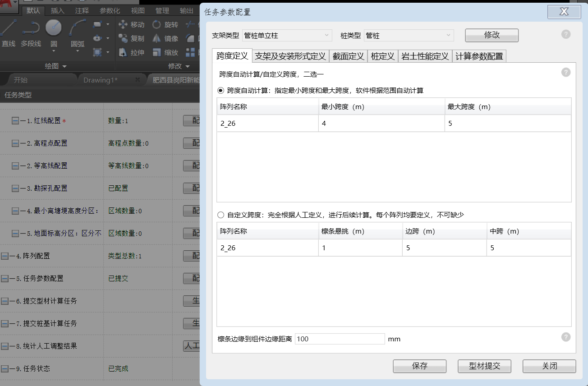Screen dimensions: 588x386
Task: Select the 直线 (Line) drawing tool
Action: point(8,32)
